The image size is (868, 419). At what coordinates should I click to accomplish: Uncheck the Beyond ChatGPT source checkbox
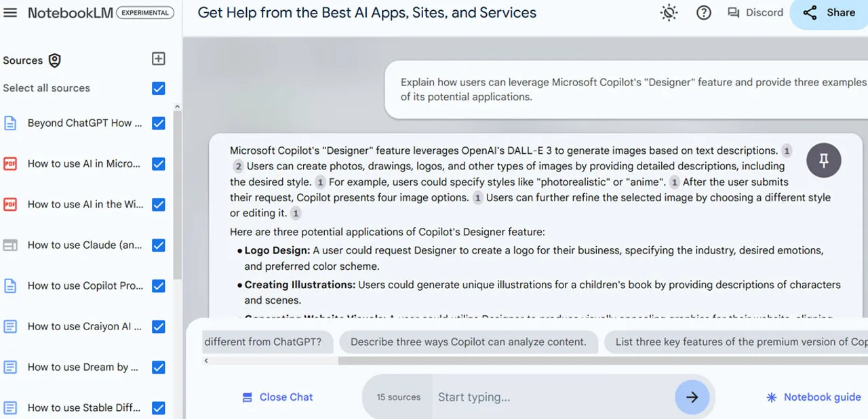pyautogui.click(x=159, y=123)
